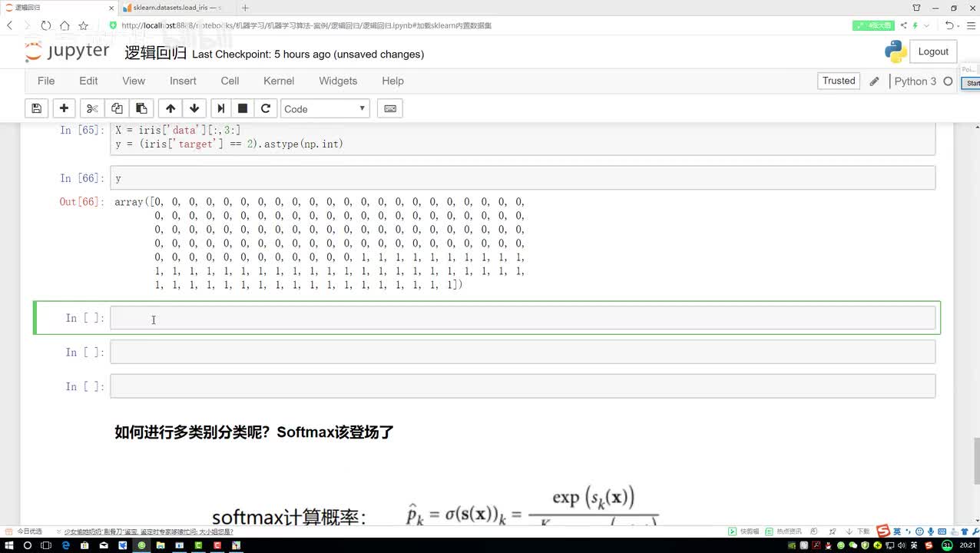980x553 pixels.
Task: Go to browser home page icon
Action: click(65, 25)
